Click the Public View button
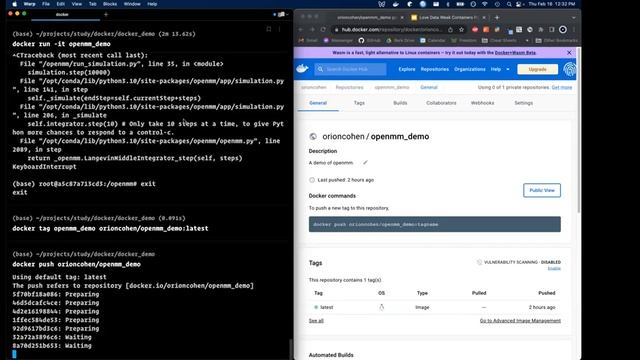640x360 pixels. (x=542, y=190)
